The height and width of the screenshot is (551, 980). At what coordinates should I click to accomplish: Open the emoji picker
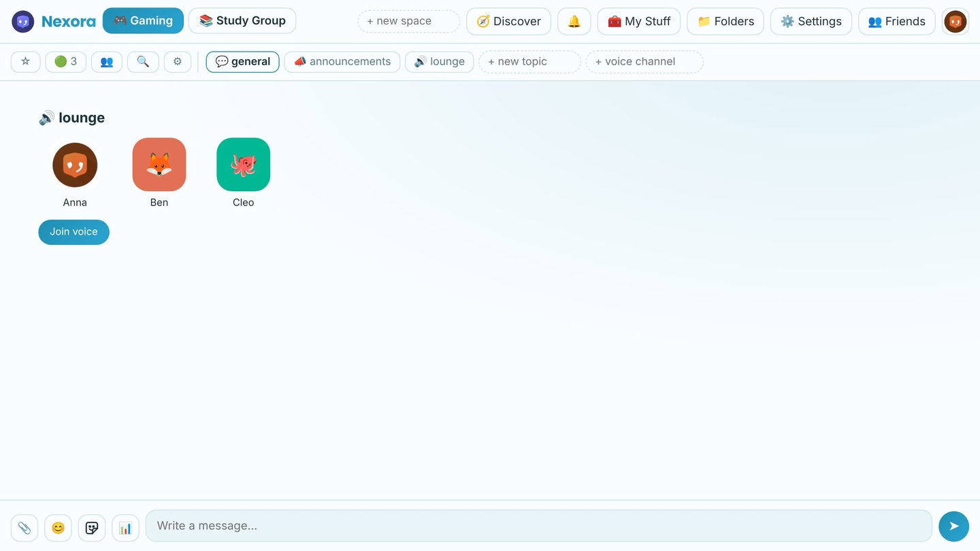59,528
